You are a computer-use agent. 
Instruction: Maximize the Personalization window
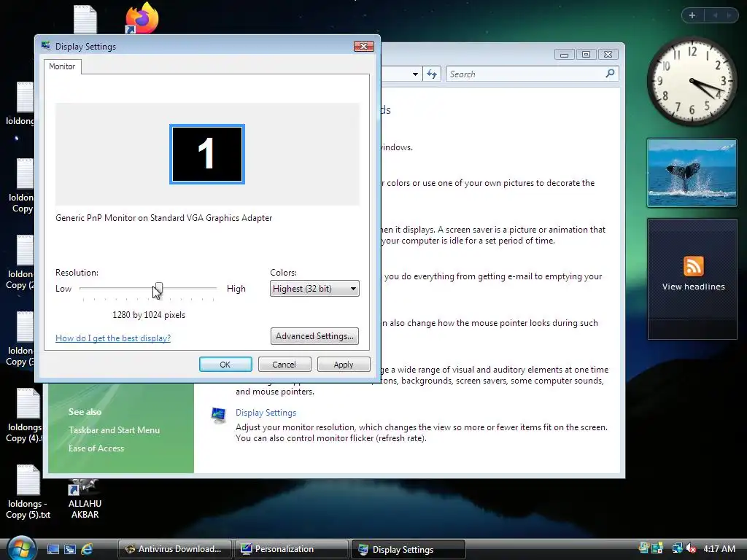(586, 54)
